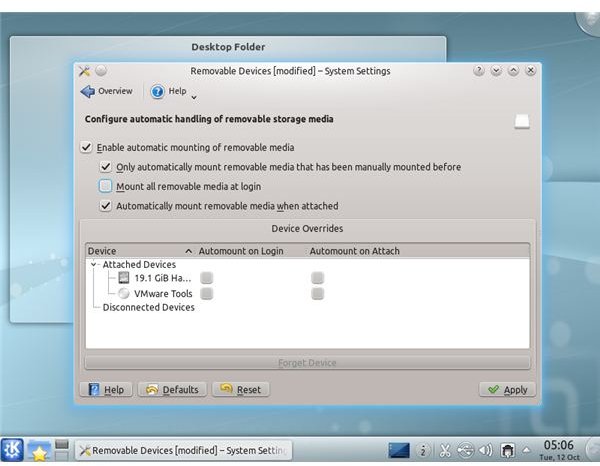Apply the modified settings

click(507, 389)
